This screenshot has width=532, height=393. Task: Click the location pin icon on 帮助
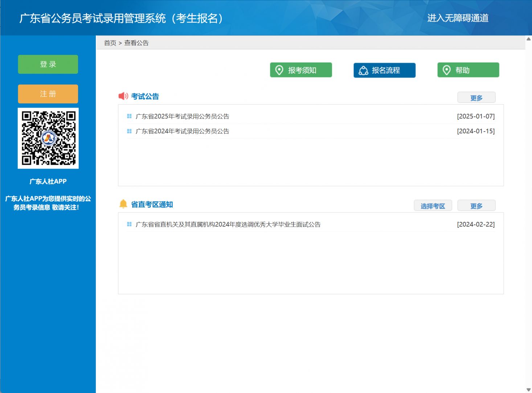[x=447, y=70]
